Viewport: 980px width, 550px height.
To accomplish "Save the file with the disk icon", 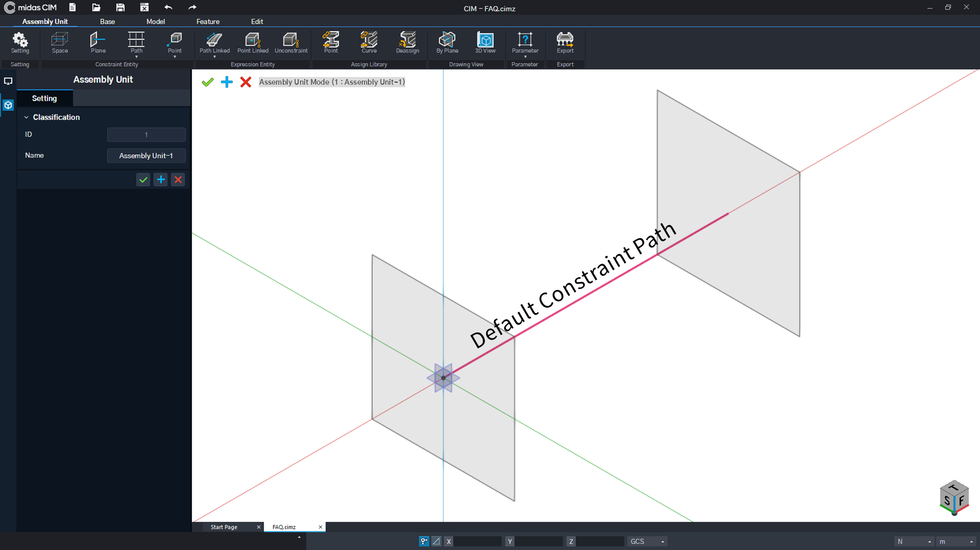I will [x=120, y=7].
